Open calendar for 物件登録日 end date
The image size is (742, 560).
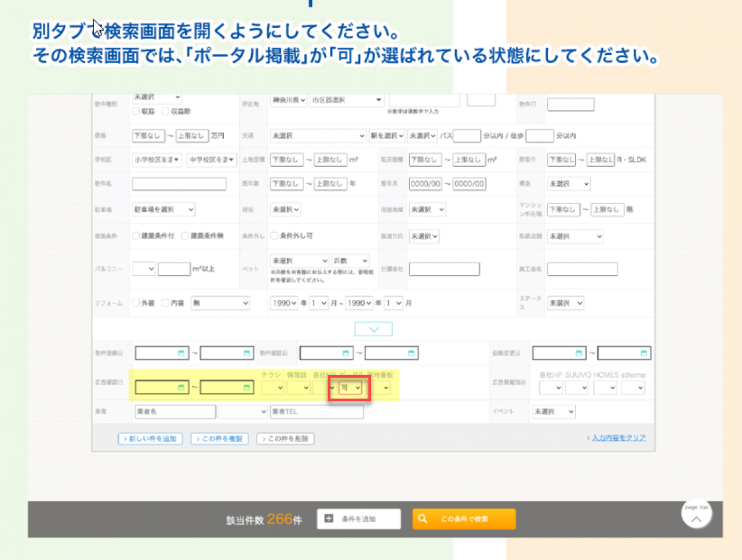tap(247, 353)
